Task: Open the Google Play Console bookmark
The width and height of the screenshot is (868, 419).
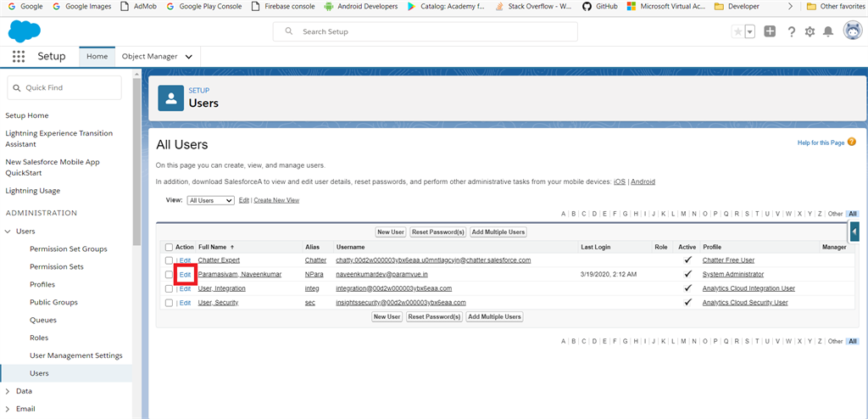Action: pyautogui.click(x=203, y=7)
